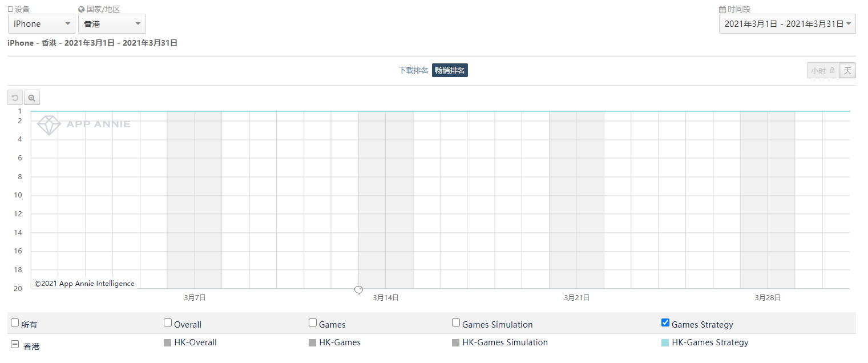The image size is (868, 363).
Task: Click the lock icon on 小时 button
Action: (833, 71)
